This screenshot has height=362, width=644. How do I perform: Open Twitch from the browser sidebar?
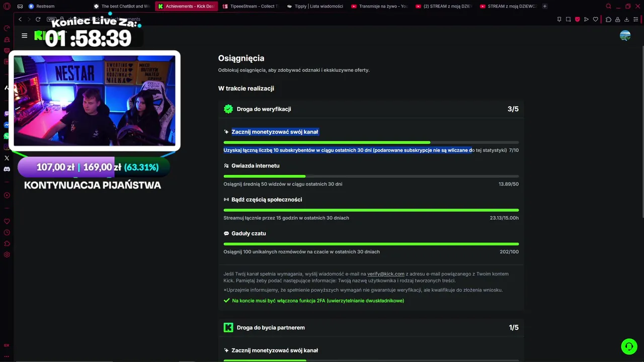click(7, 114)
